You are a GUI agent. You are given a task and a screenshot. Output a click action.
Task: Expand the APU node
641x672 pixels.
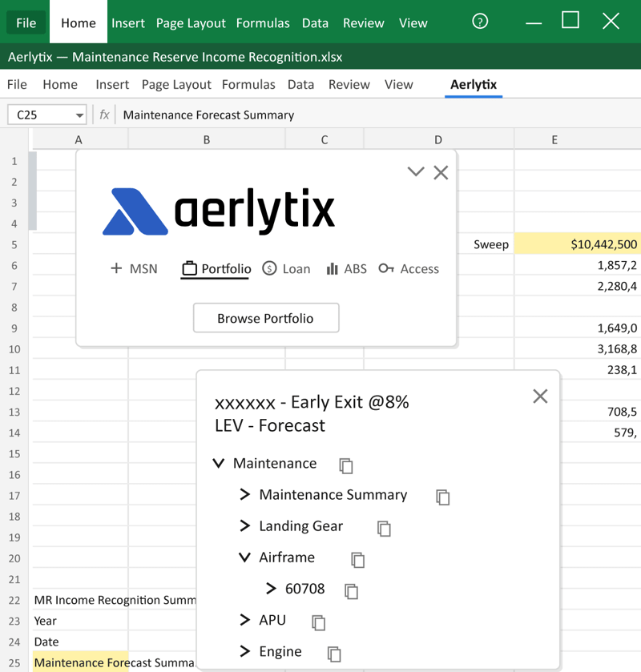pos(244,620)
